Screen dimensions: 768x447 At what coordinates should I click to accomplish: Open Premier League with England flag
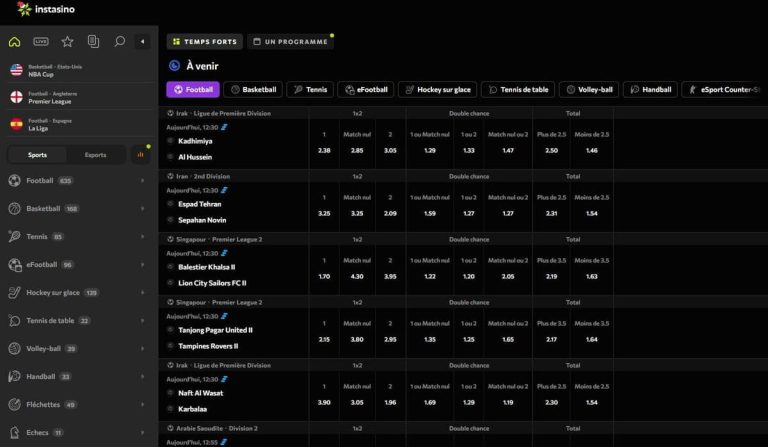78,97
